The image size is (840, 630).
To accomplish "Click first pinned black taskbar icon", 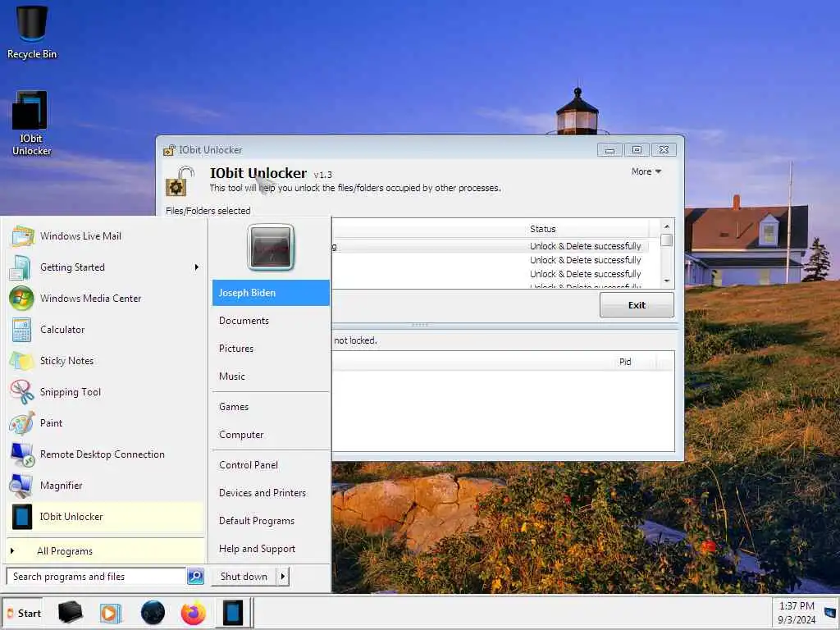I will [x=70, y=613].
